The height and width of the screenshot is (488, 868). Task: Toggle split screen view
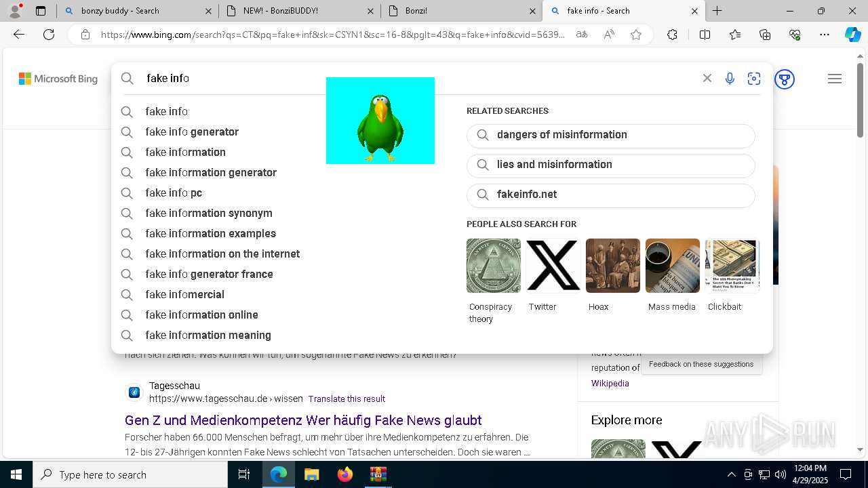tap(705, 35)
